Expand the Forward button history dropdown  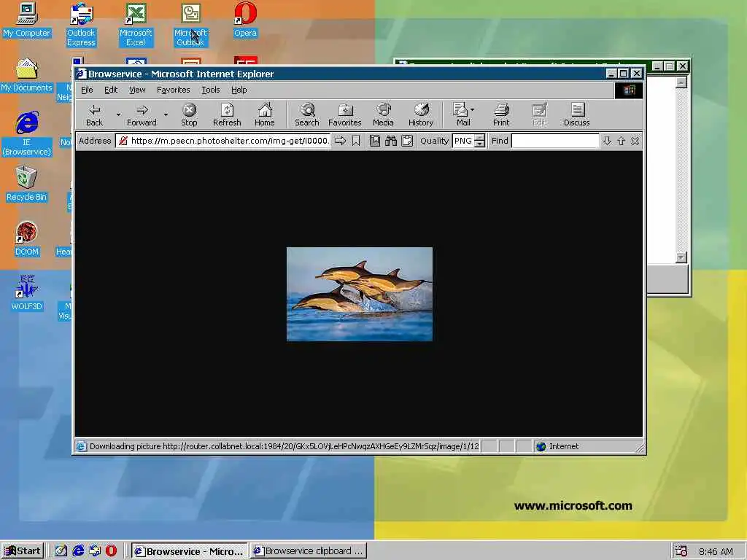(166, 114)
